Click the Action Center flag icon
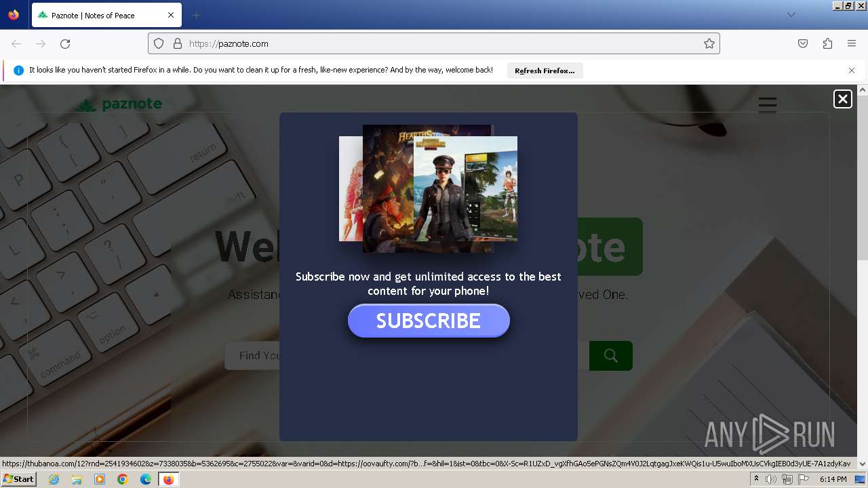Viewport: 868px width, 488px height. [804, 479]
